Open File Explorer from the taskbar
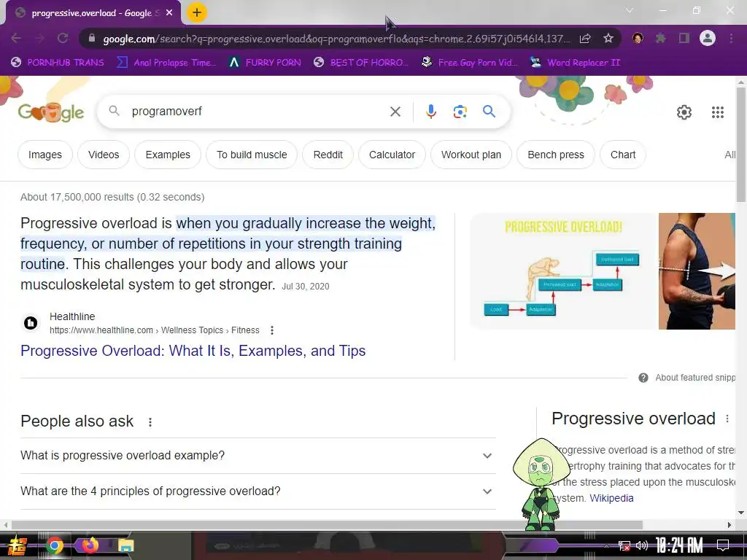The height and width of the screenshot is (560, 747). coord(125,545)
